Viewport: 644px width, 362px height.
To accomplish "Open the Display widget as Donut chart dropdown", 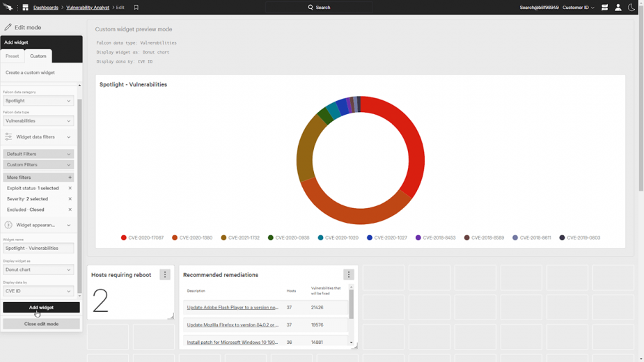I will pyautogui.click(x=38, y=269).
